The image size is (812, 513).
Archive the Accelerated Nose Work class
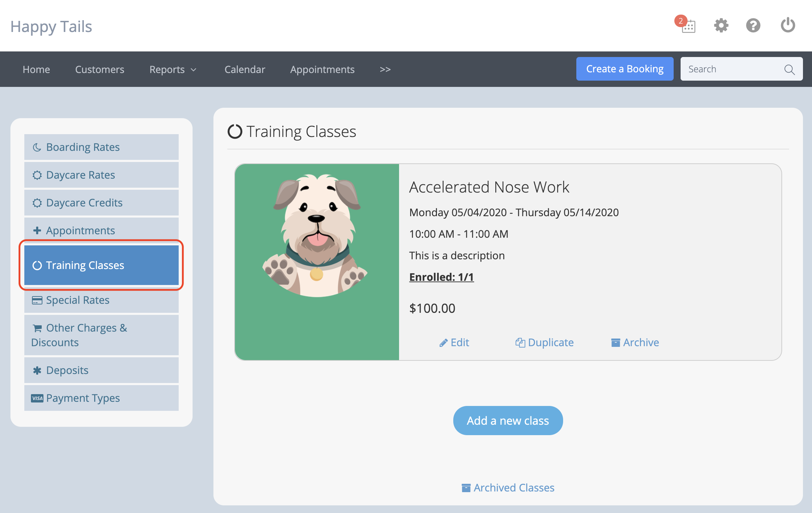pos(635,342)
